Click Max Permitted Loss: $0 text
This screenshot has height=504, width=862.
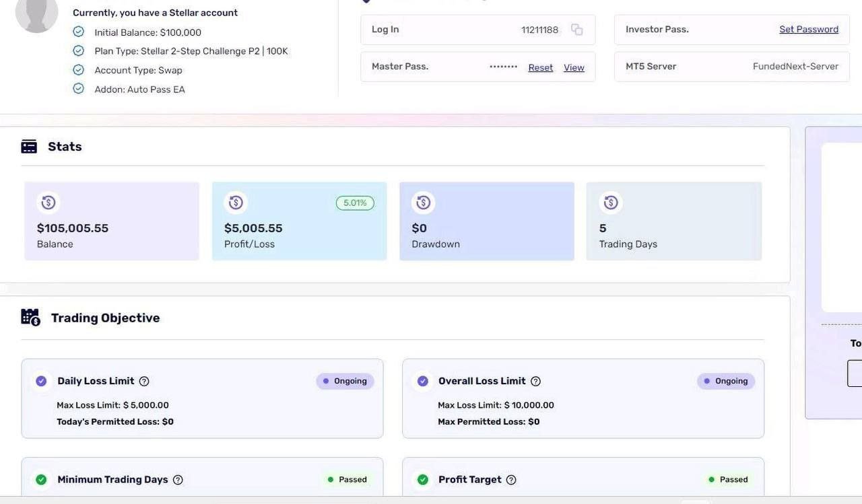pyautogui.click(x=489, y=422)
